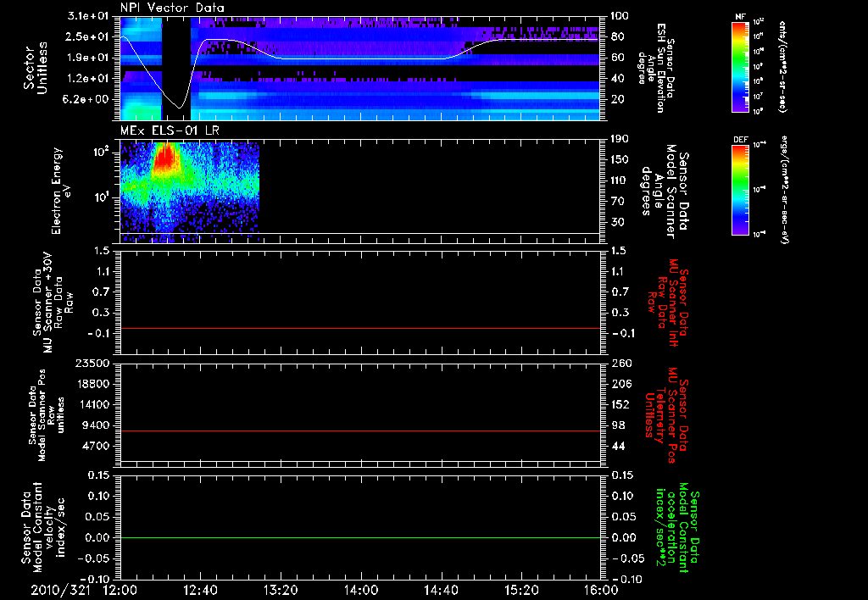Click the 152 telemetry tick label

click(x=620, y=404)
